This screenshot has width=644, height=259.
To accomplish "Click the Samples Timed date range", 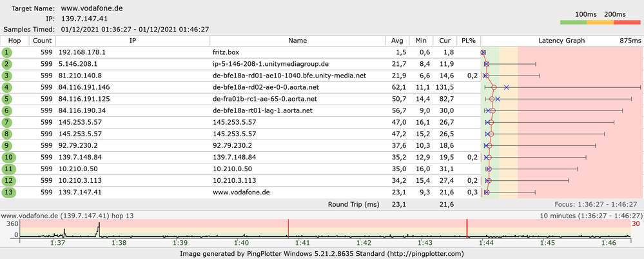I will (135, 29).
